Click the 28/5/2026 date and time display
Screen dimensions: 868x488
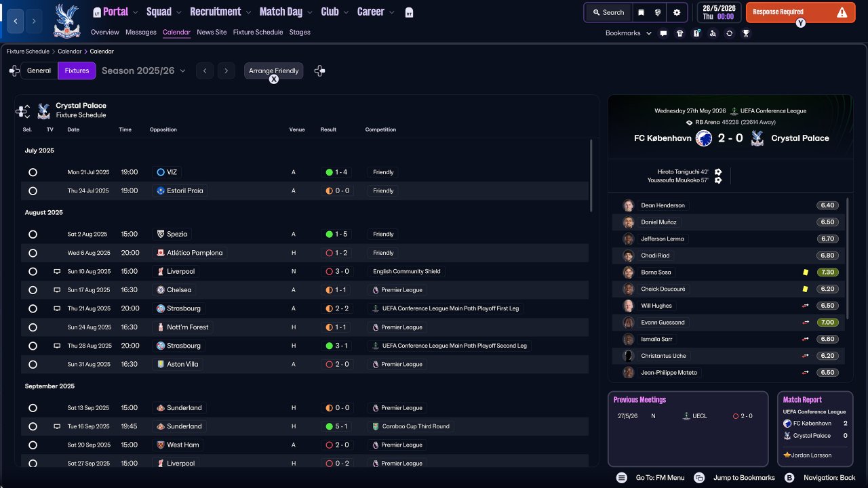click(x=719, y=12)
